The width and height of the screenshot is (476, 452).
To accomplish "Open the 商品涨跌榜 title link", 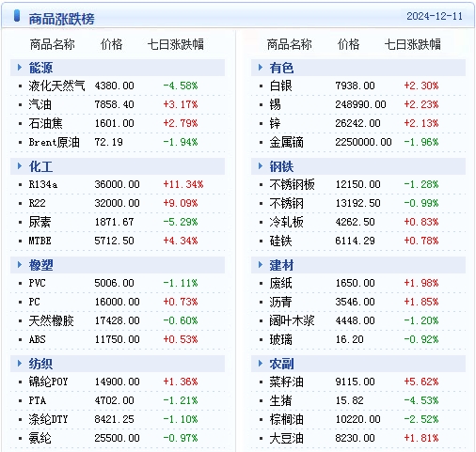I will pyautogui.click(x=61, y=19).
